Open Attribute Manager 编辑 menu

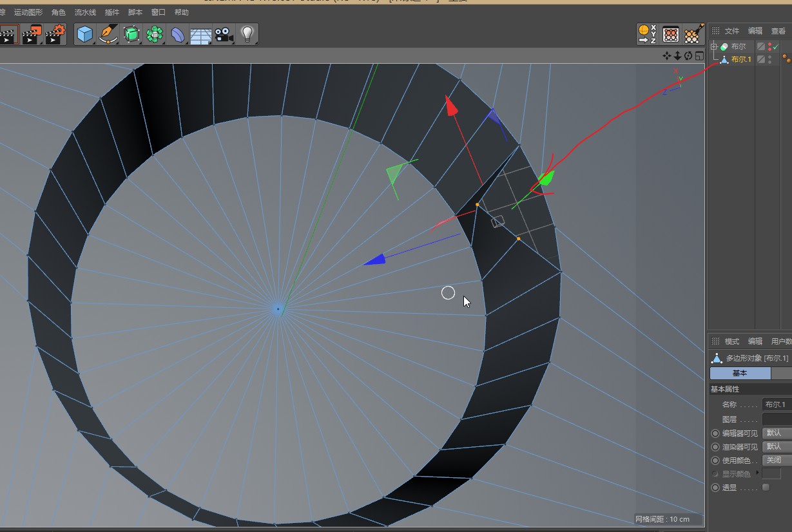pos(755,341)
